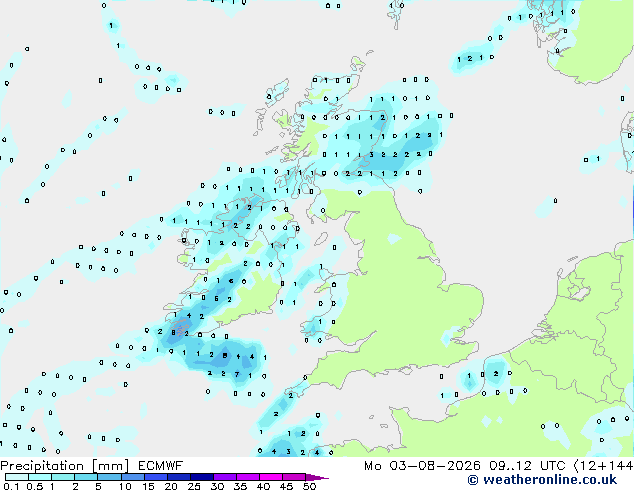The image size is (634, 490).
Task: Click the 30–35 mm purple legend swatch
Action: point(225,477)
